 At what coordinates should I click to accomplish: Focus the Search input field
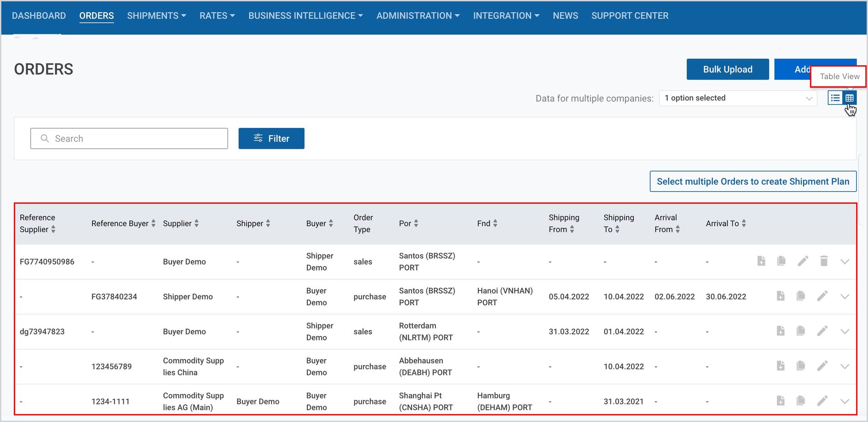(x=129, y=138)
